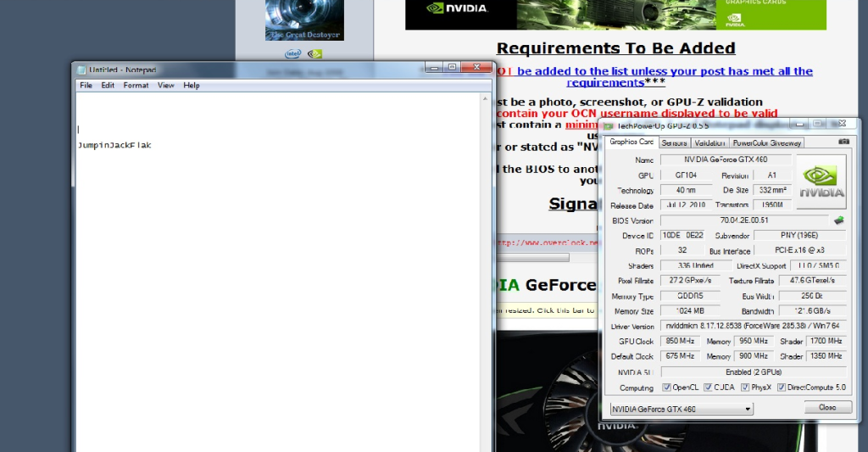
Task: Open the File menu in Notepad
Action: click(x=86, y=86)
